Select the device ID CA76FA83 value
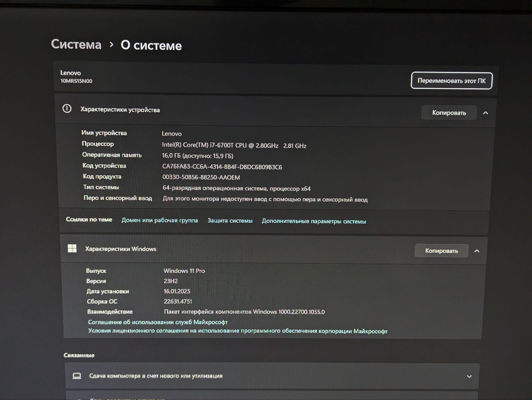Image resolution: width=532 pixels, height=400 pixels. click(222, 167)
